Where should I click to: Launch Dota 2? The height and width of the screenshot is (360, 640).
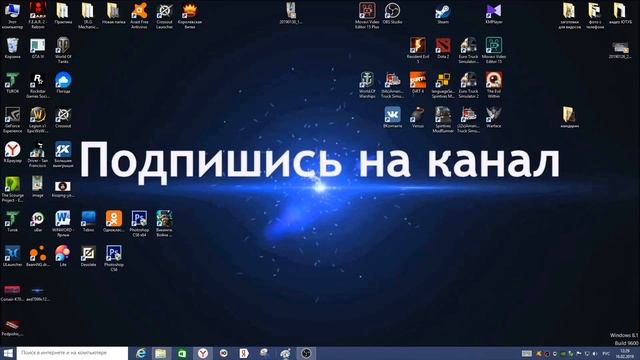coord(443,48)
